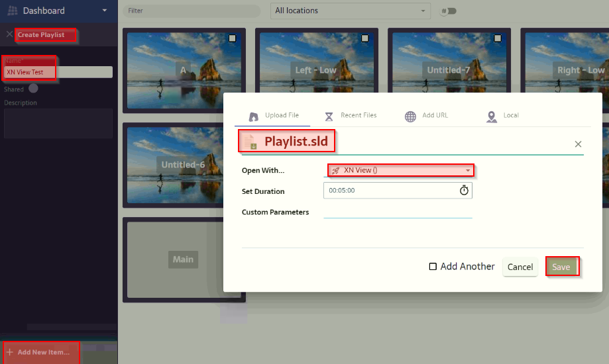This screenshot has height=364, width=609.
Task: Click the Save button
Action: tap(561, 267)
